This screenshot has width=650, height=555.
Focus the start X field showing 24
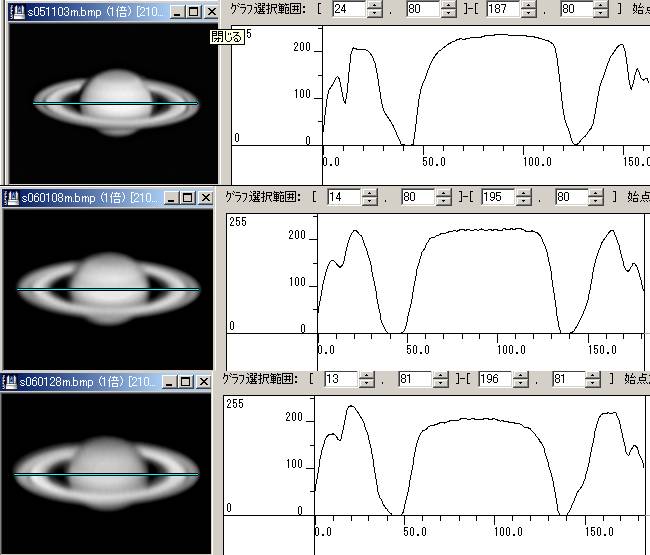point(349,9)
